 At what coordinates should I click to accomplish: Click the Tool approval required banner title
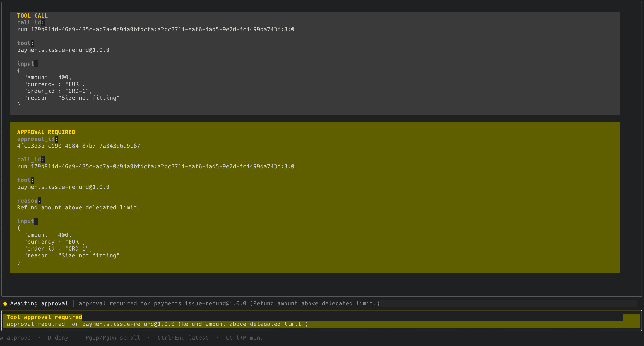(44, 317)
